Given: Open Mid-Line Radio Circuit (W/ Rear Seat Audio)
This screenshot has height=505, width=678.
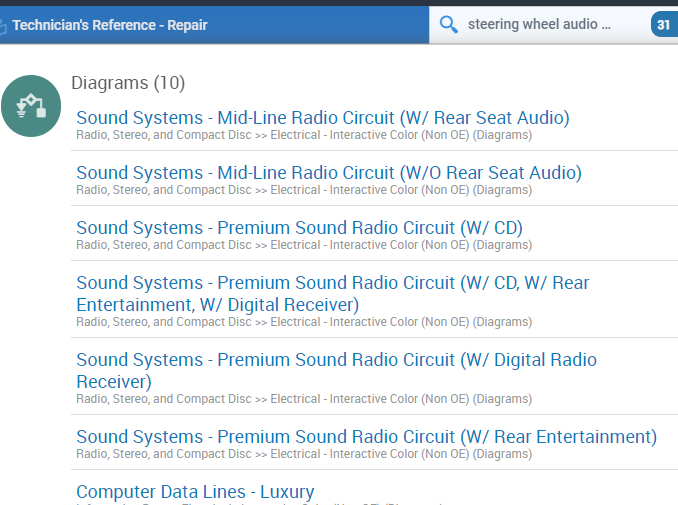Looking at the screenshot, I should (x=323, y=118).
